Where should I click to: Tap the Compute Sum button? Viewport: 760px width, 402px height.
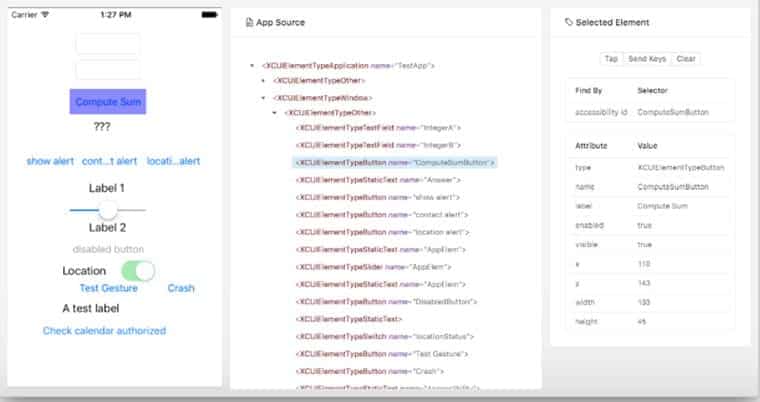108,102
